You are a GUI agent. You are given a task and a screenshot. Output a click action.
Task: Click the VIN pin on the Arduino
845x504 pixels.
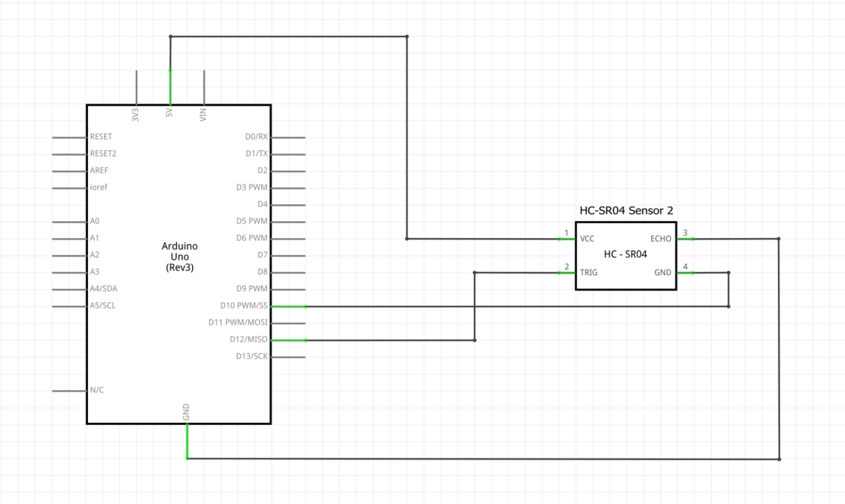click(x=204, y=87)
